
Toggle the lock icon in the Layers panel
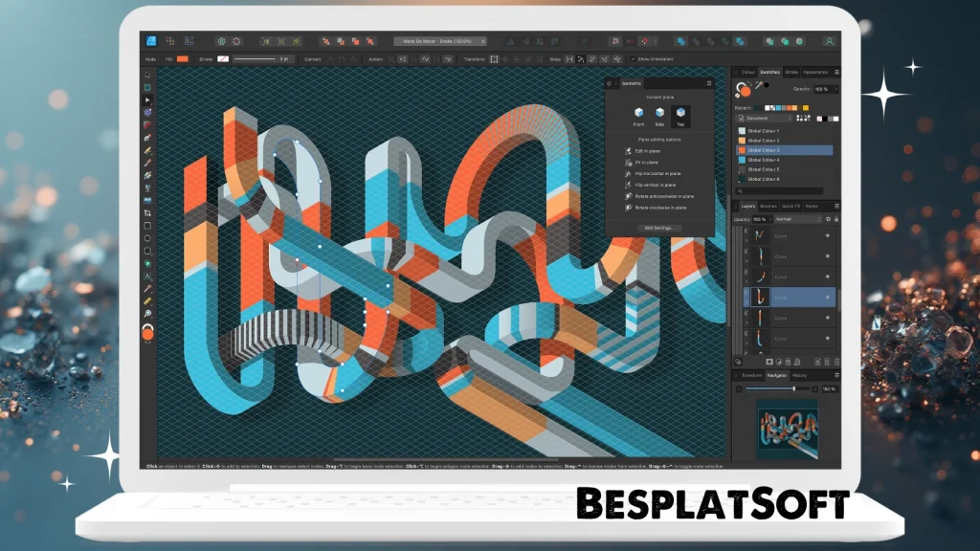[836, 218]
